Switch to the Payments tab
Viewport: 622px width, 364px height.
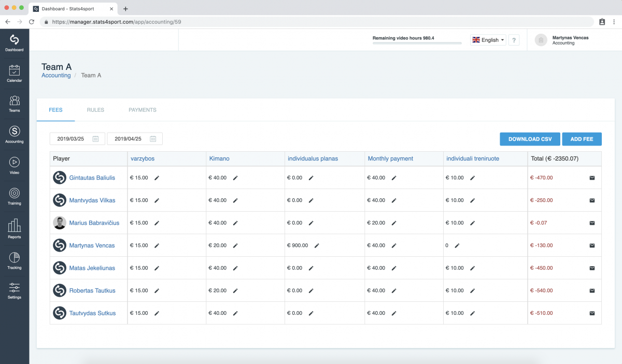pyautogui.click(x=143, y=110)
